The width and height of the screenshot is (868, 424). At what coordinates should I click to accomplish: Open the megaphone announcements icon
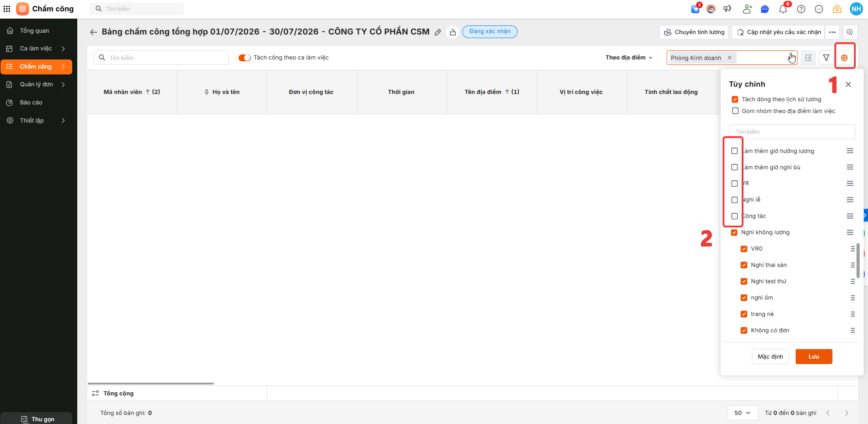[x=728, y=9]
